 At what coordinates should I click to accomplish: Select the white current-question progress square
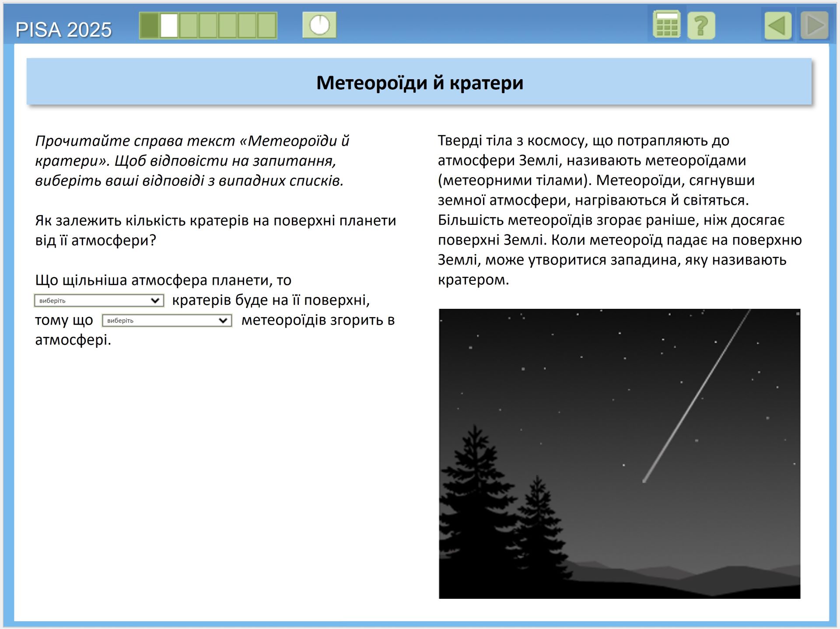(169, 25)
